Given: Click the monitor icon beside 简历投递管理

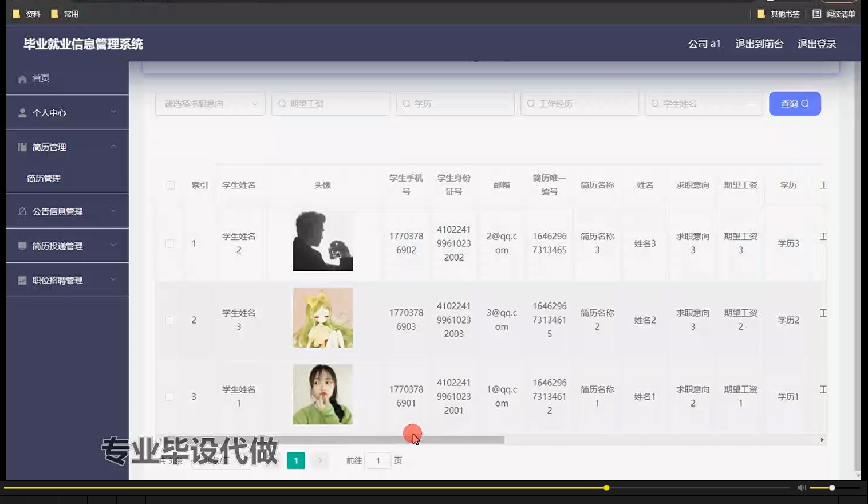Looking at the screenshot, I should coord(22,246).
